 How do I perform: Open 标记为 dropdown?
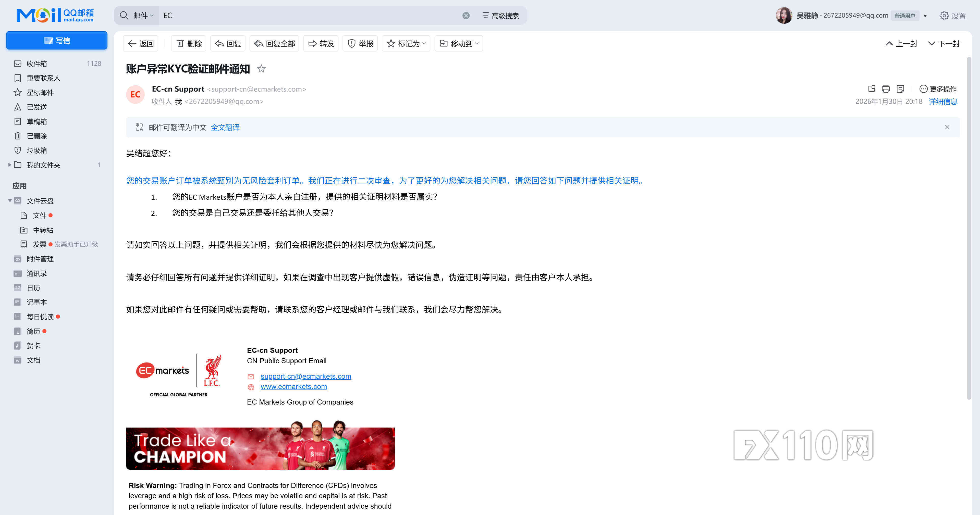pos(406,43)
